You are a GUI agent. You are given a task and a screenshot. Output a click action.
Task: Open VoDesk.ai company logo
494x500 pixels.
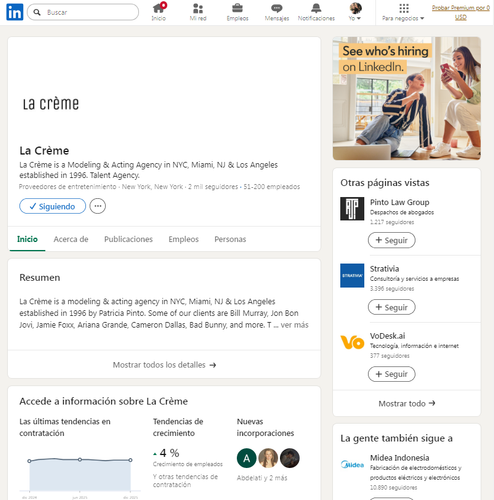pos(352,342)
